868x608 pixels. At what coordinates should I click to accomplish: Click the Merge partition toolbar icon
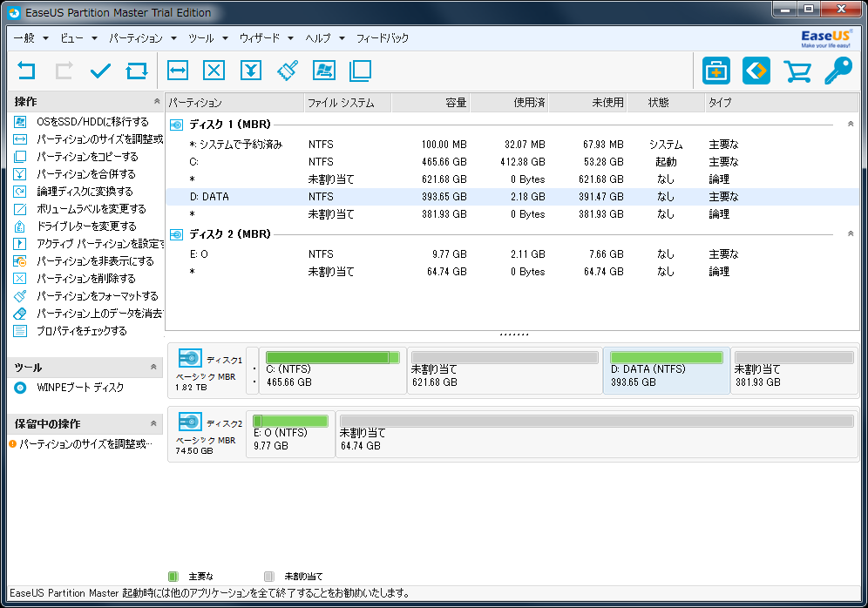(251, 71)
